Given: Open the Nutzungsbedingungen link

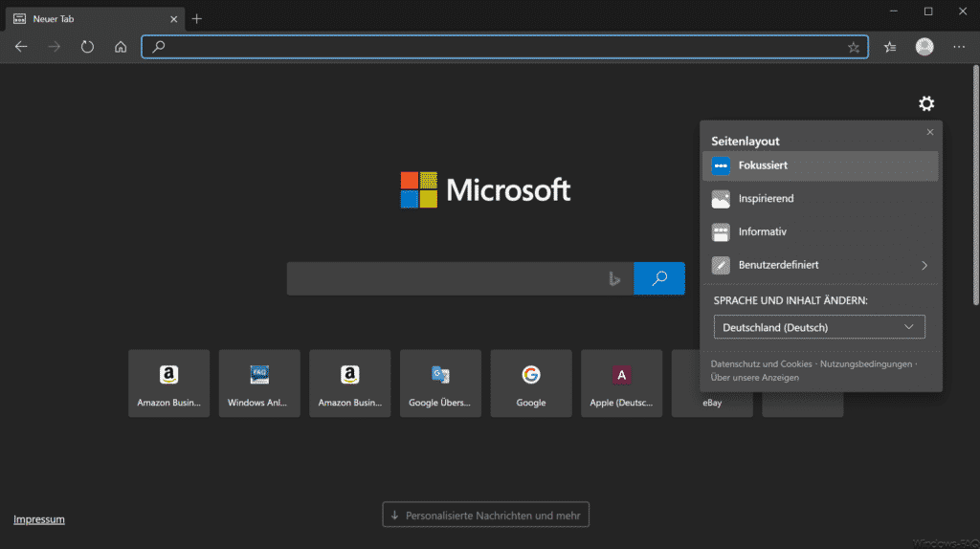Looking at the screenshot, I should [x=865, y=363].
